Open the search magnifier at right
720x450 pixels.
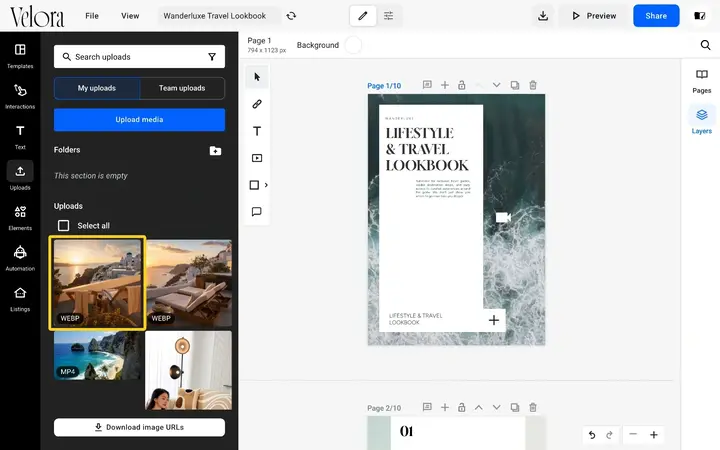(x=705, y=45)
